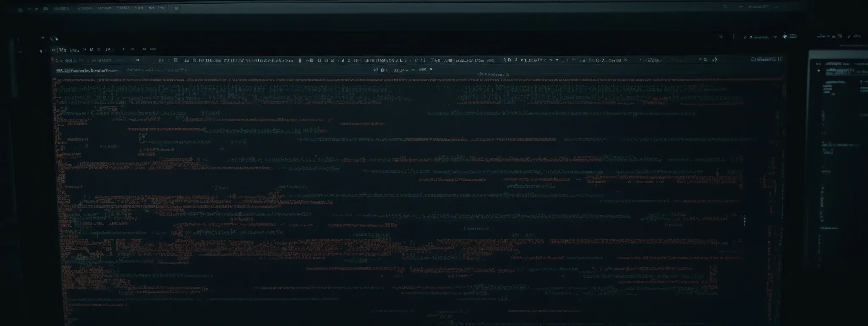Click the highlighted badge button beside the shield icon
This screenshot has width=868, height=326.
point(793,37)
